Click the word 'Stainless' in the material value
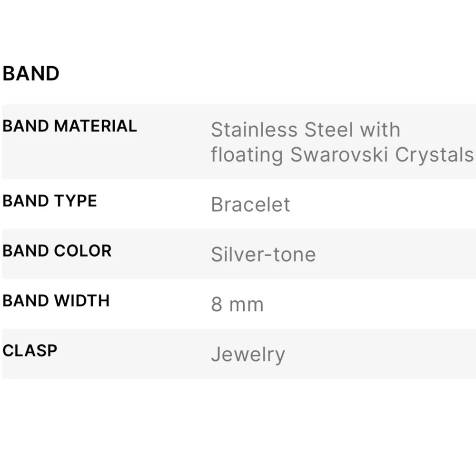The width and height of the screenshot is (476, 476). point(254,130)
